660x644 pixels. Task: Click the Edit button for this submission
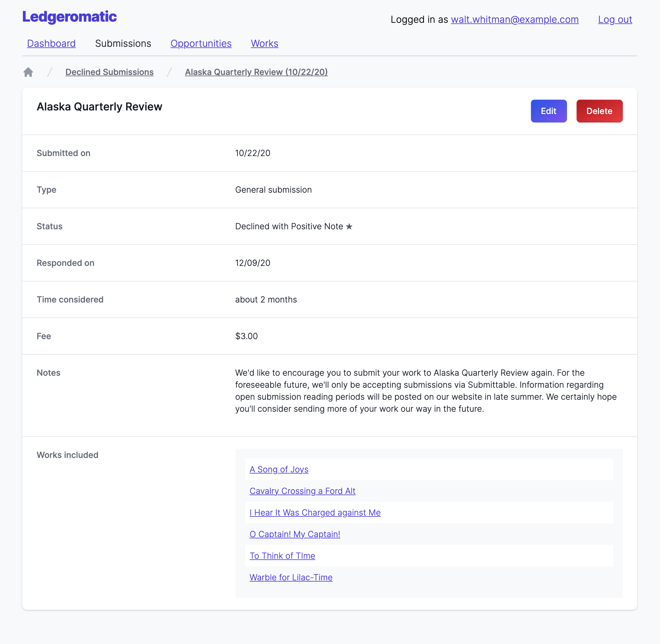548,111
